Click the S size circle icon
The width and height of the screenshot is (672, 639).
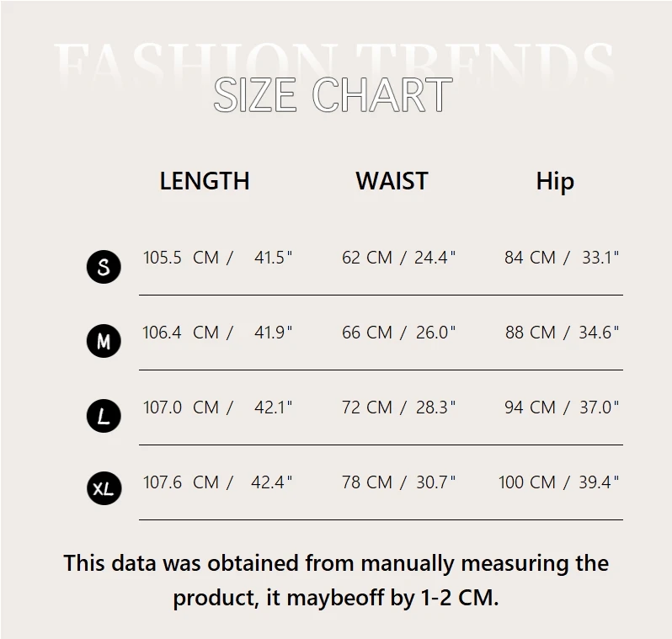104,267
